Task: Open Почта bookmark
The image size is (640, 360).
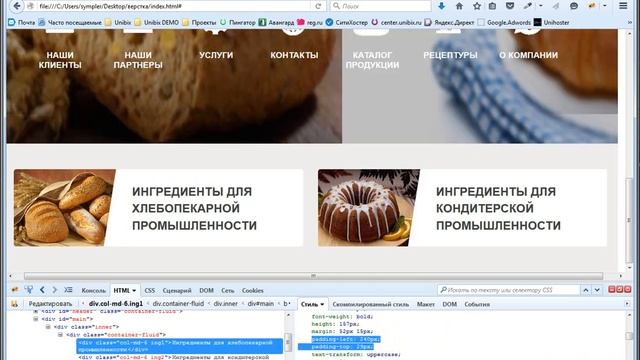Action: 22,22
